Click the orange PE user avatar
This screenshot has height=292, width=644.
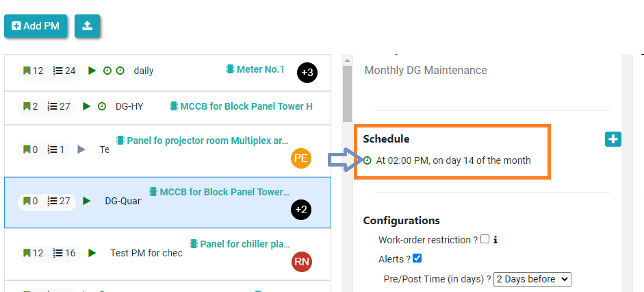tap(301, 158)
